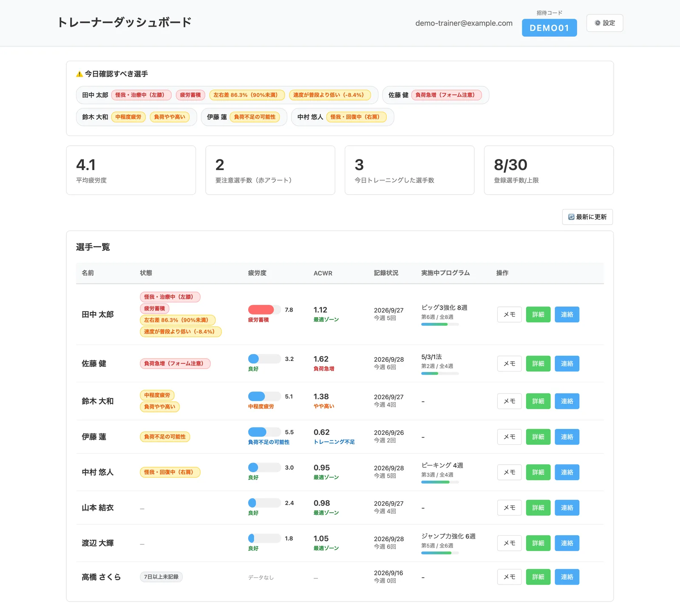
Task: Click ACWR value 1.62 for 佐藤 健
Action: tap(321, 359)
